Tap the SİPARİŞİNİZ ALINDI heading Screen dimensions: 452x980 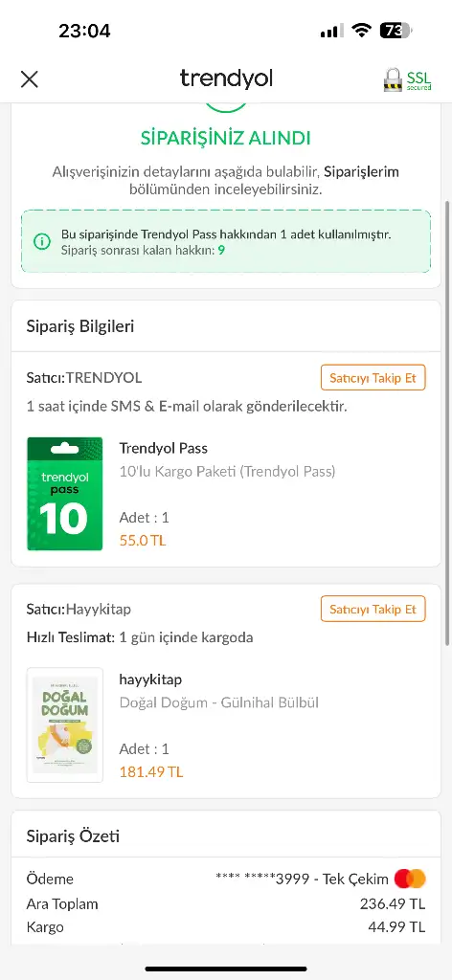(226, 138)
